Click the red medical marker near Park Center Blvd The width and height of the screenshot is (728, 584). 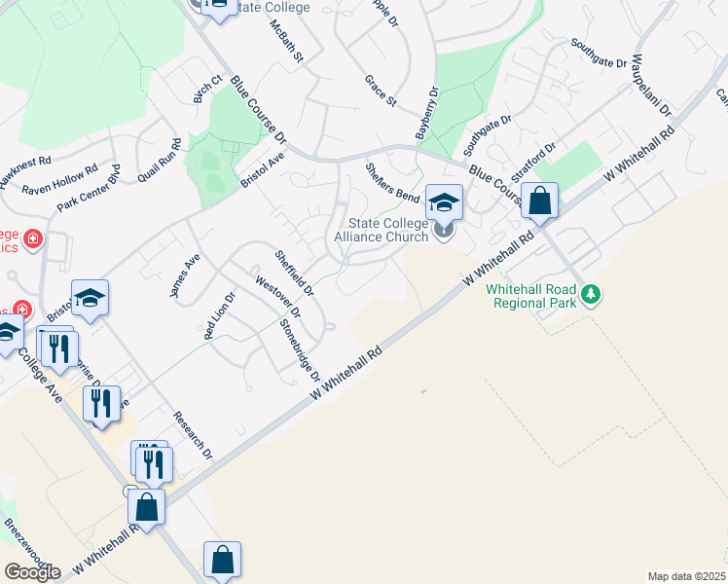[x=32, y=239]
